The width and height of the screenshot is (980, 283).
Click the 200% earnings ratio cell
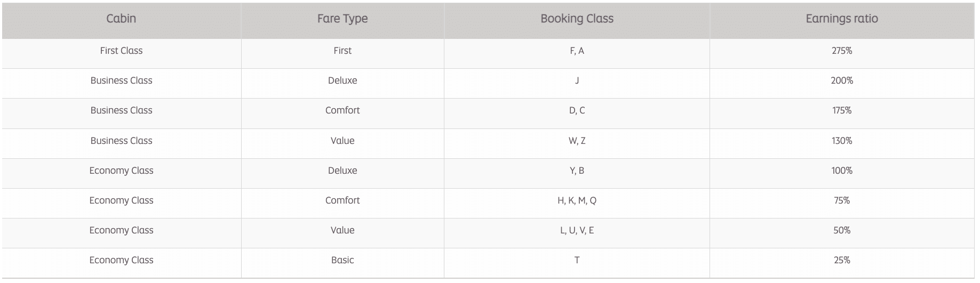[x=841, y=80]
